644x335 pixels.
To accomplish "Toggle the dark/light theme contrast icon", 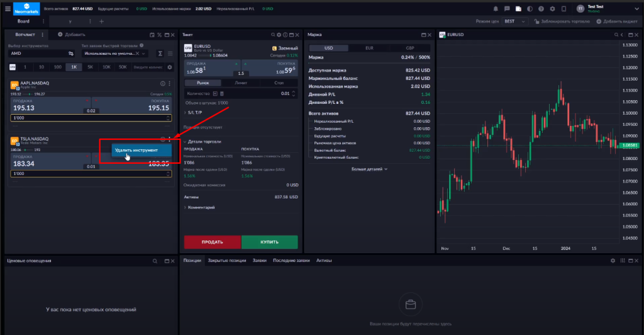I will 530,9.
